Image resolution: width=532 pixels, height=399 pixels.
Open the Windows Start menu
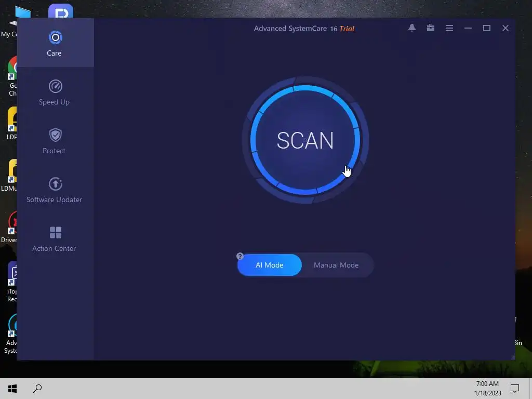point(12,389)
